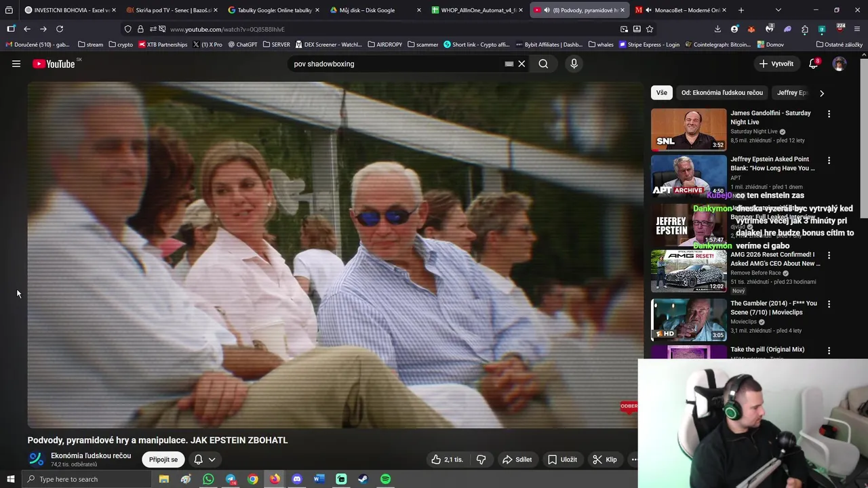Open the Vytvořit create button
The image size is (868, 488).
tap(776, 64)
